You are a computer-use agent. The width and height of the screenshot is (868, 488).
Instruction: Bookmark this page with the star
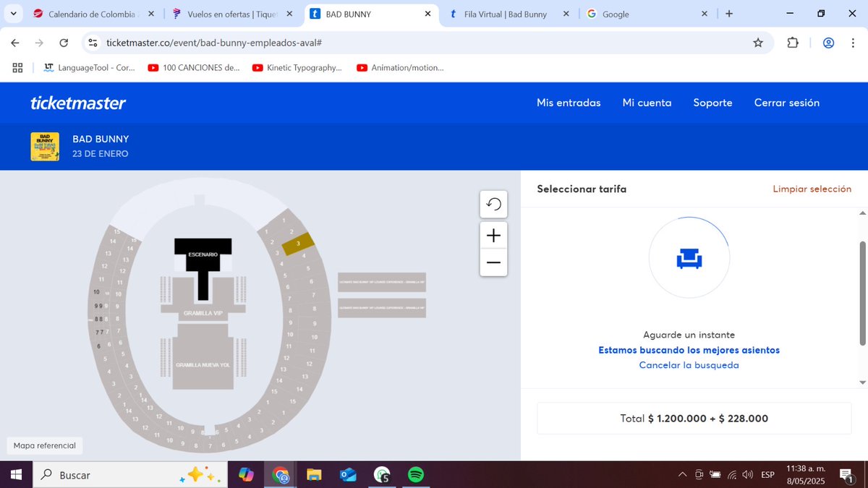pos(758,43)
